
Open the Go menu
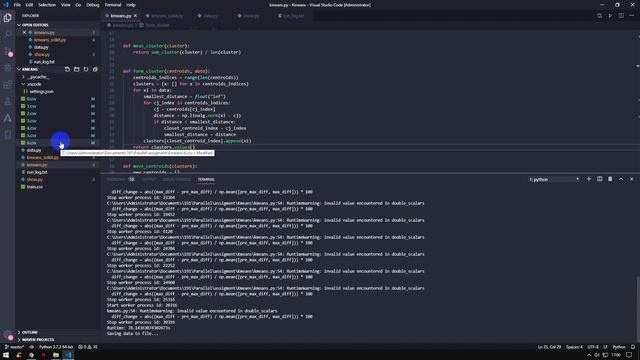tap(78, 5)
